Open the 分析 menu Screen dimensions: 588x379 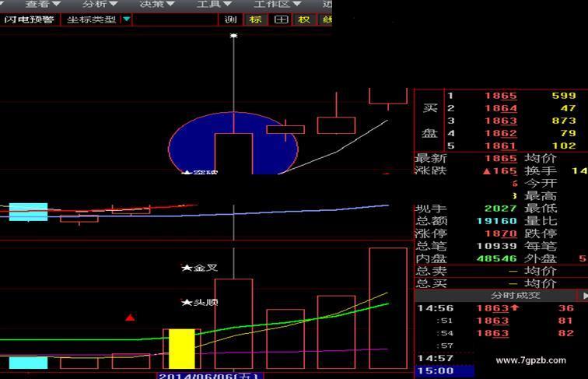pos(100,4)
